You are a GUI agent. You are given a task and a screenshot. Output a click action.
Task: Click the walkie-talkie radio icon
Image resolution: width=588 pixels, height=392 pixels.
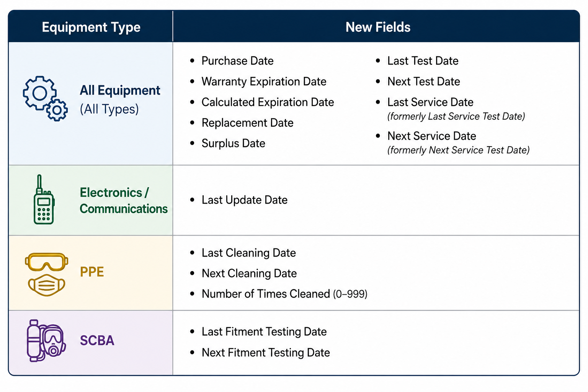44,199
